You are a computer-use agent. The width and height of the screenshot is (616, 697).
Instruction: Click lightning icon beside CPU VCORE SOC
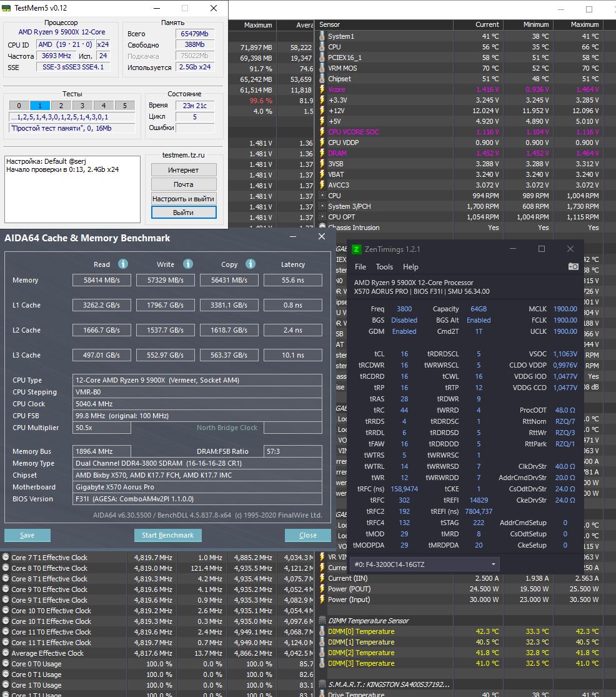[x=322, y=131]
